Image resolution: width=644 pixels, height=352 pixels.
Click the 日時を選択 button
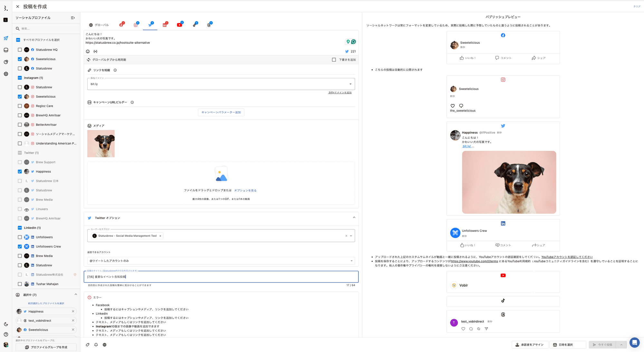(x=567, y=345)
